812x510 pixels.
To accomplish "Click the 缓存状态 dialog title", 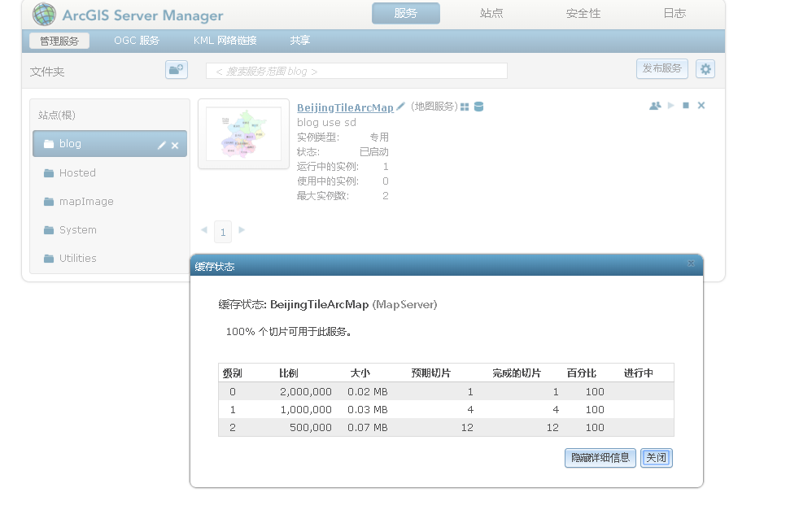I will [215, 267].
